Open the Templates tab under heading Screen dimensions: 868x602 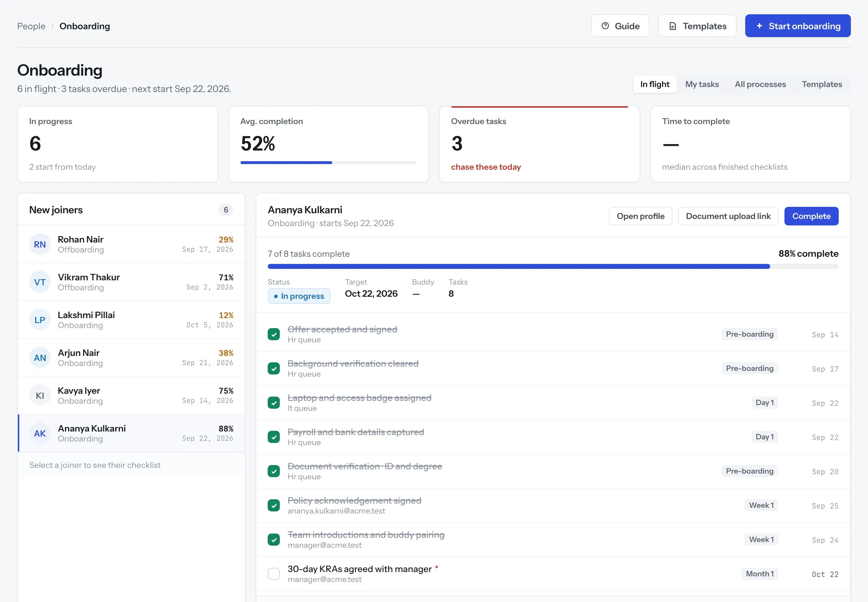pos(822,84)
